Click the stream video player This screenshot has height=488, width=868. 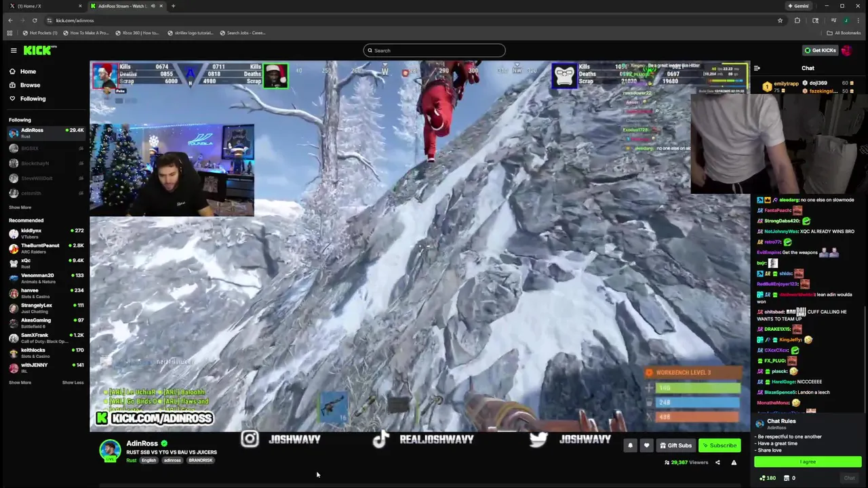(420, 246)
